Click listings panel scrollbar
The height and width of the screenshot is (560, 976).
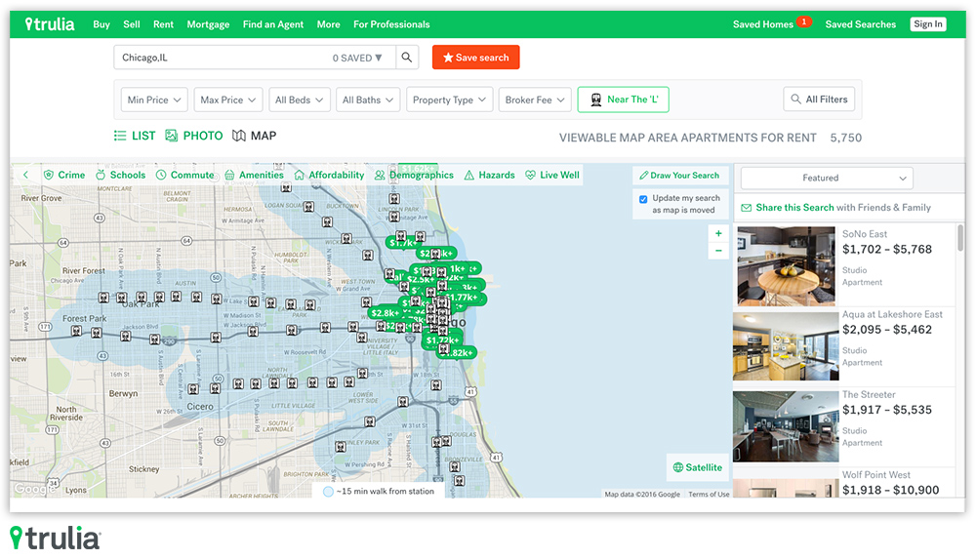click(960, 238)
